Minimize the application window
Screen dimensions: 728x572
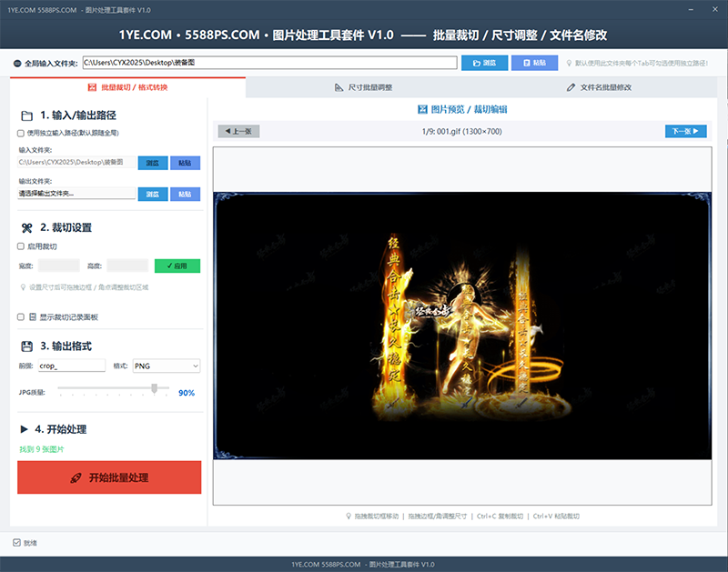click(x=691, y=9)
